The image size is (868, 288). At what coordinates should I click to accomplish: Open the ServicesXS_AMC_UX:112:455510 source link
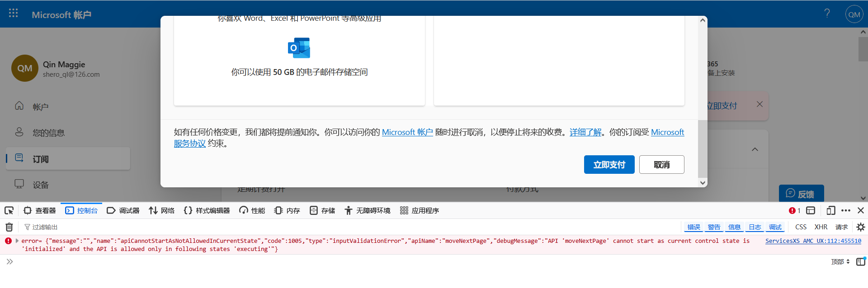click(x=813, y=241)
